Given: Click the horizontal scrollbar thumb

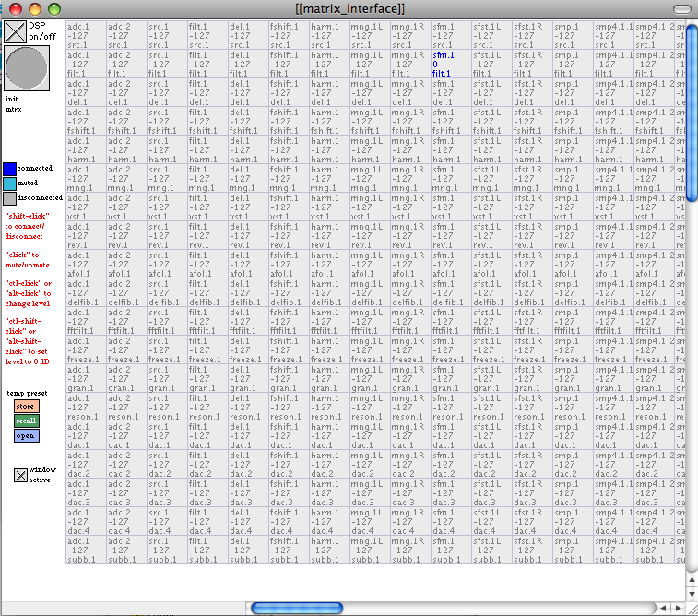Looking at the screenshot, I should point(298,609).
